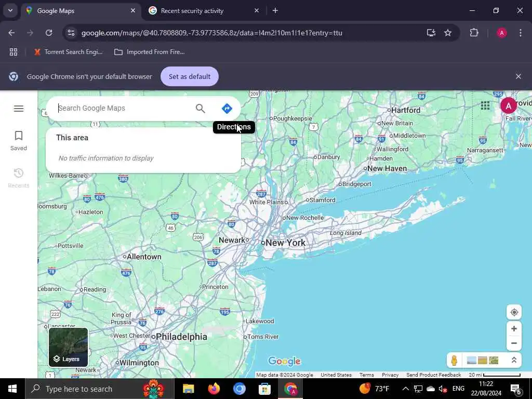Open the Chrome profile avatar

501,33
